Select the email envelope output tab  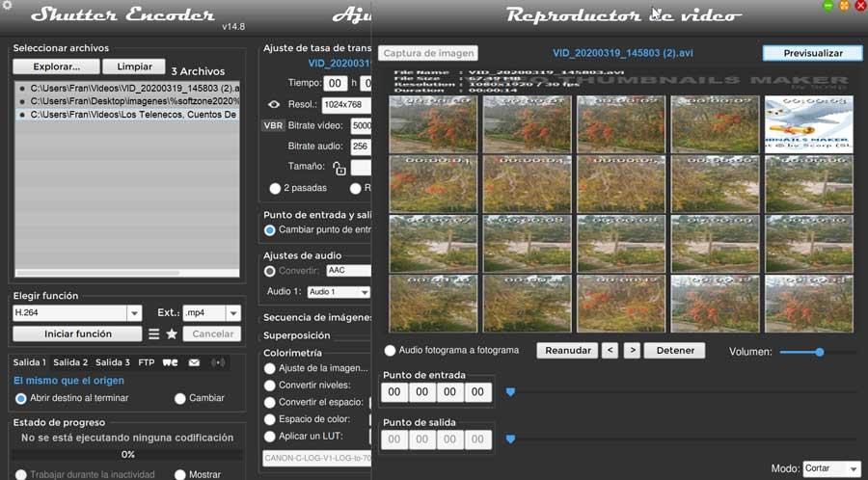194,362
